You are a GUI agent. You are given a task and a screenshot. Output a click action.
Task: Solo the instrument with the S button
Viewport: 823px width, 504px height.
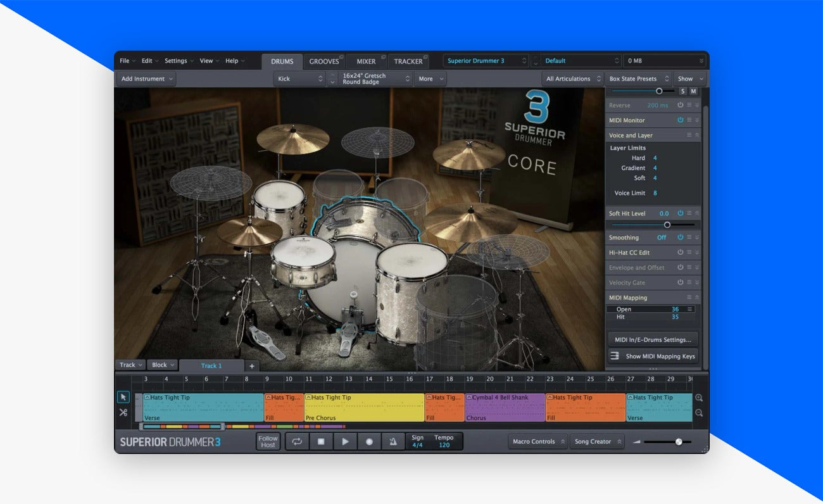coord(683,91)
